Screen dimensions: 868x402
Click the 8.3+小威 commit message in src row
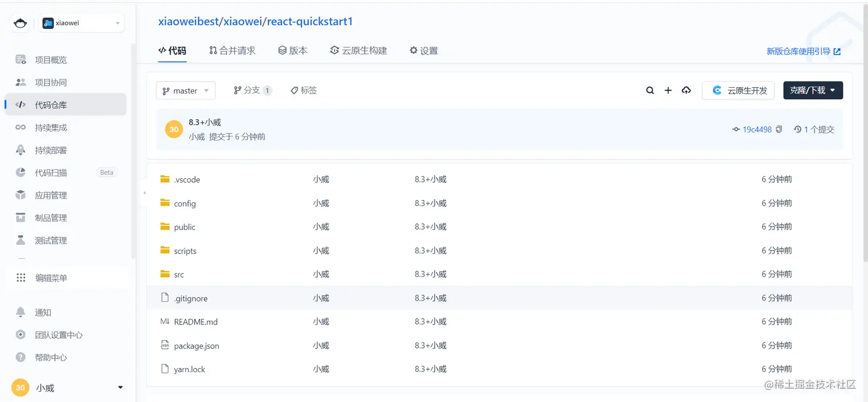coord(431,274)
